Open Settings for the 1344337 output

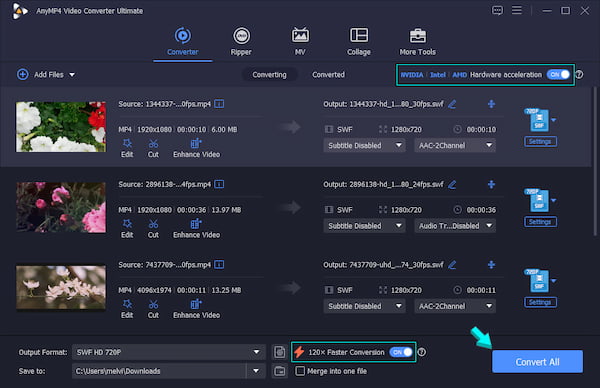point(540,142)
